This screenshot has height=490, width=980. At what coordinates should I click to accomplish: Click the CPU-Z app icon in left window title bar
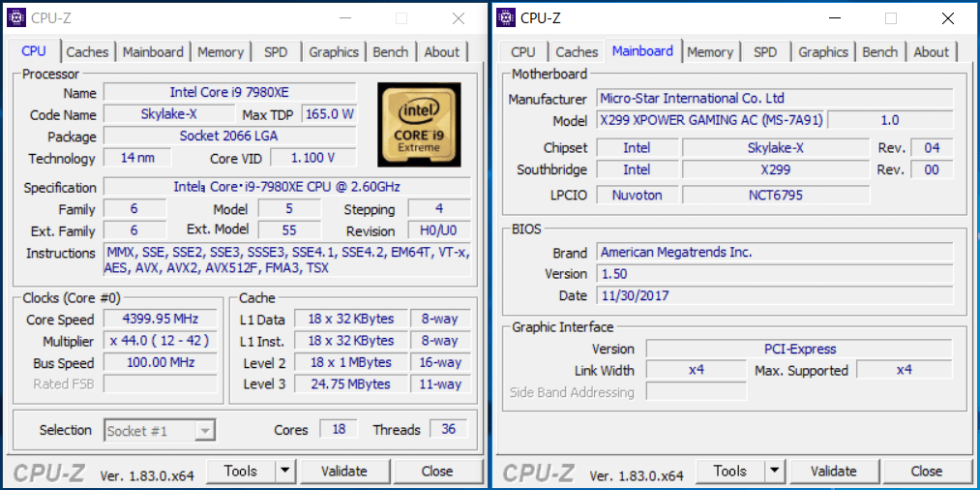coord(16,18)
